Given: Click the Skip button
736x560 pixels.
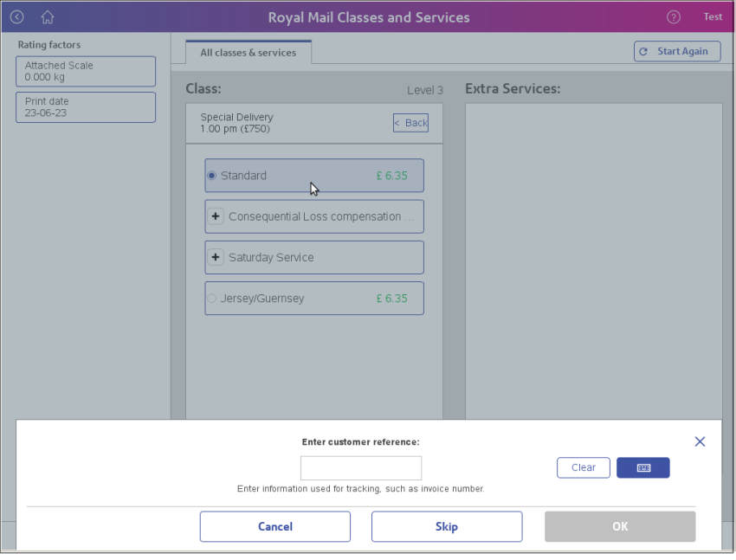Looking at the screenshot, I should tap(447, 526).
